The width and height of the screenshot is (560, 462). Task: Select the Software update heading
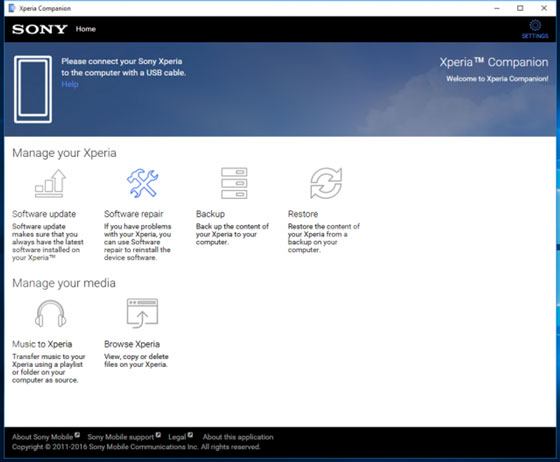tap(44, 214)
